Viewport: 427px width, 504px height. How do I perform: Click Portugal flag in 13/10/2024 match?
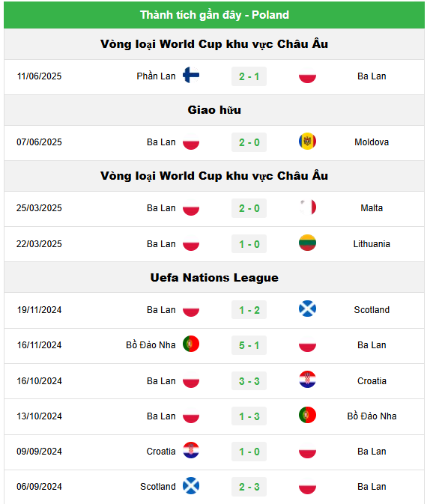tap(307, 415)
